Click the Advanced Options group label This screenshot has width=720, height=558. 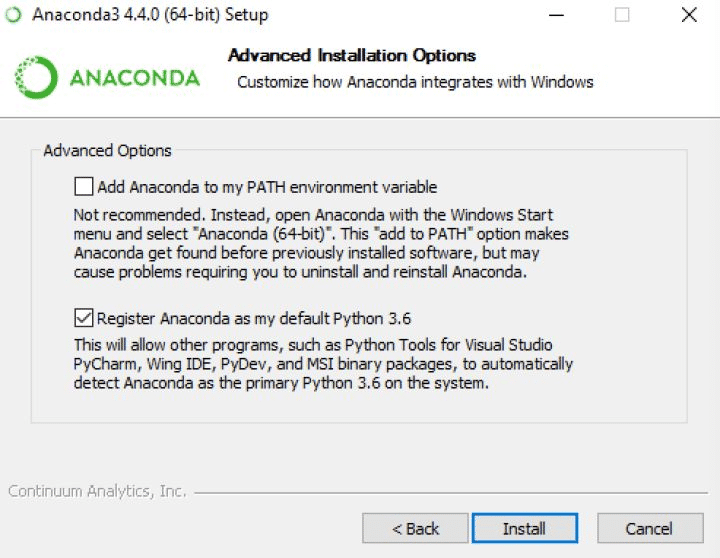pos(108,151)
